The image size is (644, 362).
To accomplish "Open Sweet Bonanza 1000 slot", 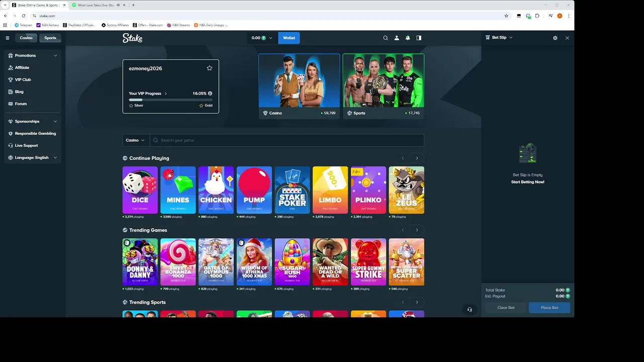I will pyautogui.click(x=178, y=262).
